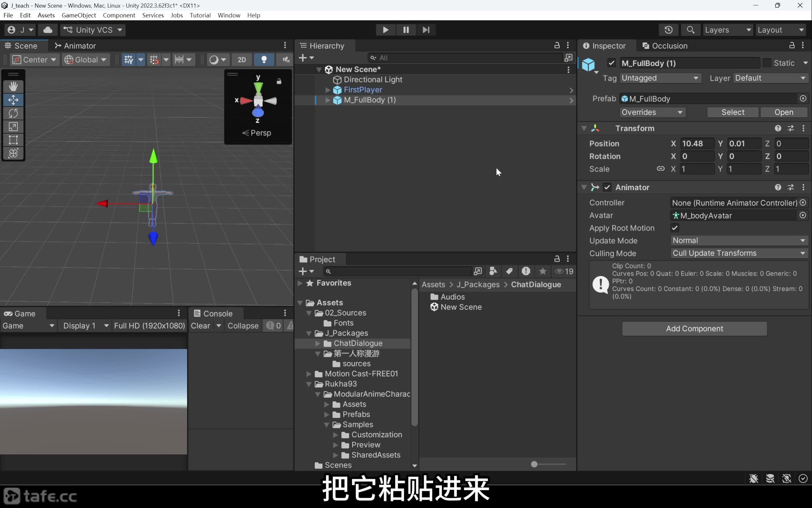Open the Layer dropdown
812x508 pixels.
click(771, 78)
